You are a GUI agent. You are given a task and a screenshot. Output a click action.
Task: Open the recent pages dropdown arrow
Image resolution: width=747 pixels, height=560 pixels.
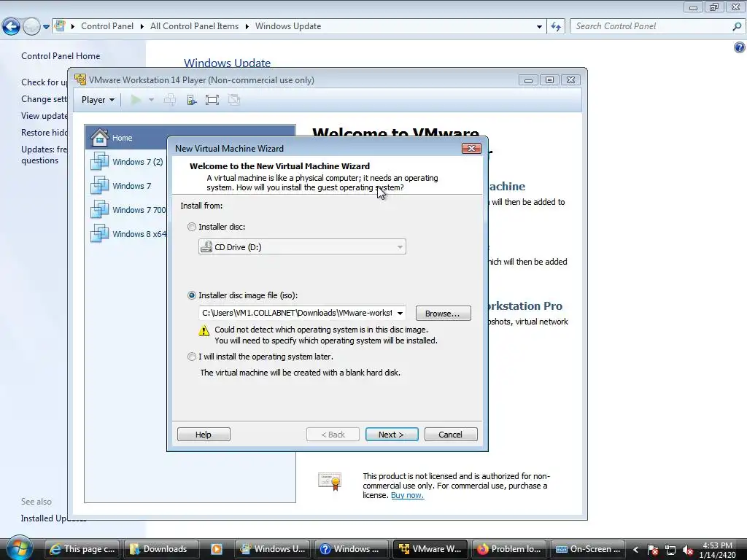(x=46, y=27)
